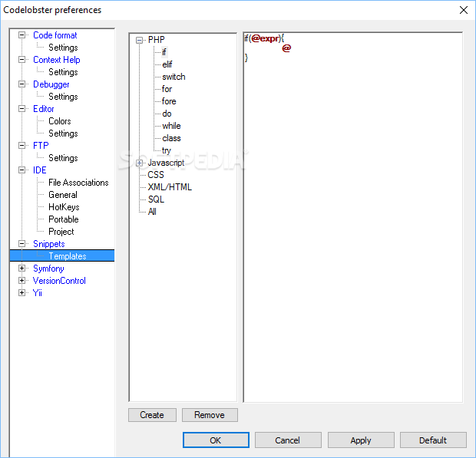Select Colors under Editor

[60, 121]
